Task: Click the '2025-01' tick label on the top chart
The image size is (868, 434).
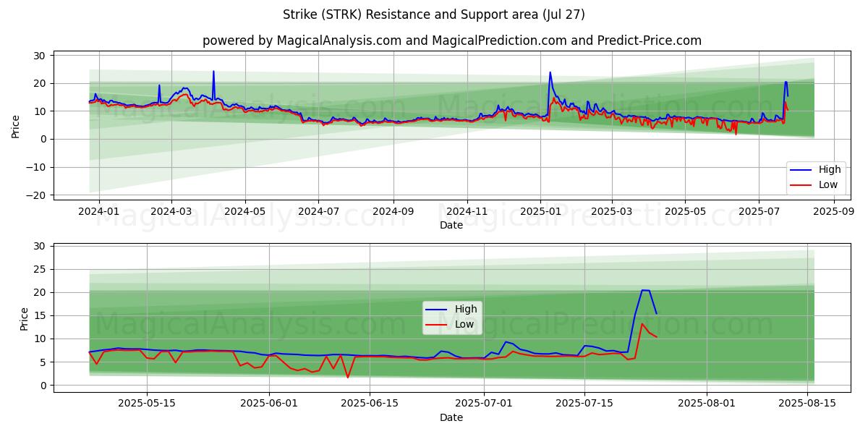Action: click(x=540, y=212)
